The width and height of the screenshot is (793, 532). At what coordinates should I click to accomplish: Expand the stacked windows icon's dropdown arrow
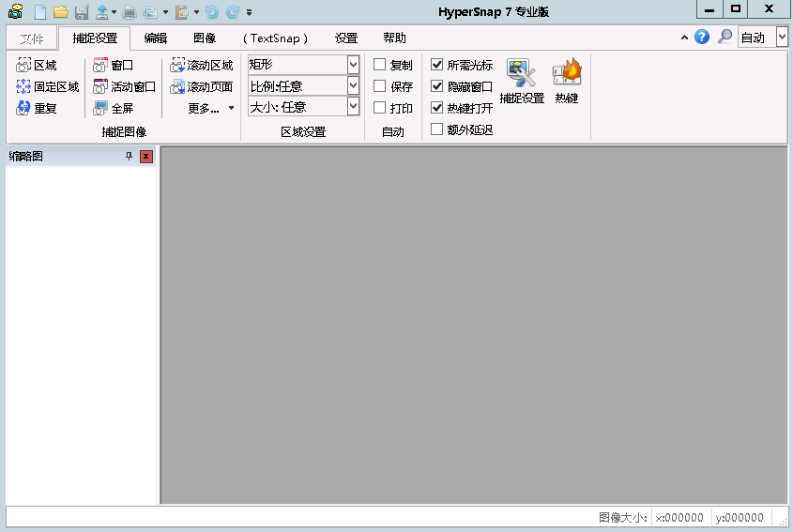pyautogui.click(x=165, y=12)
